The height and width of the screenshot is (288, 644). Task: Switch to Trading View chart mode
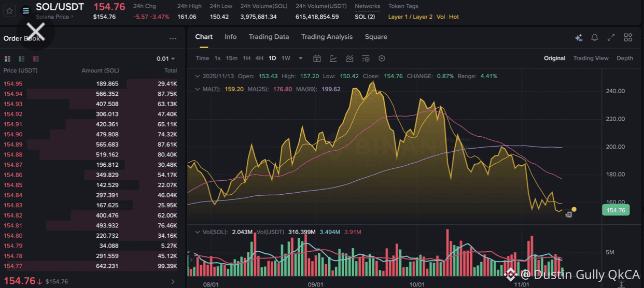click(591, 59)
